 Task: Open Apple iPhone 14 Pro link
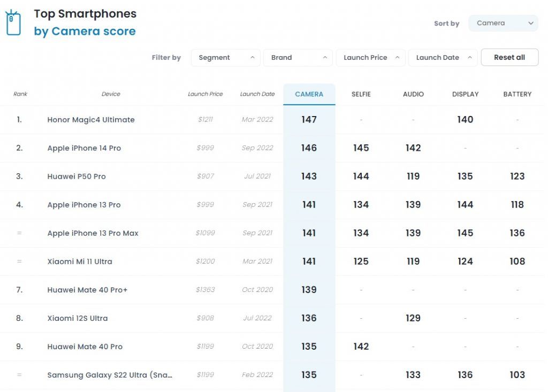84,148
